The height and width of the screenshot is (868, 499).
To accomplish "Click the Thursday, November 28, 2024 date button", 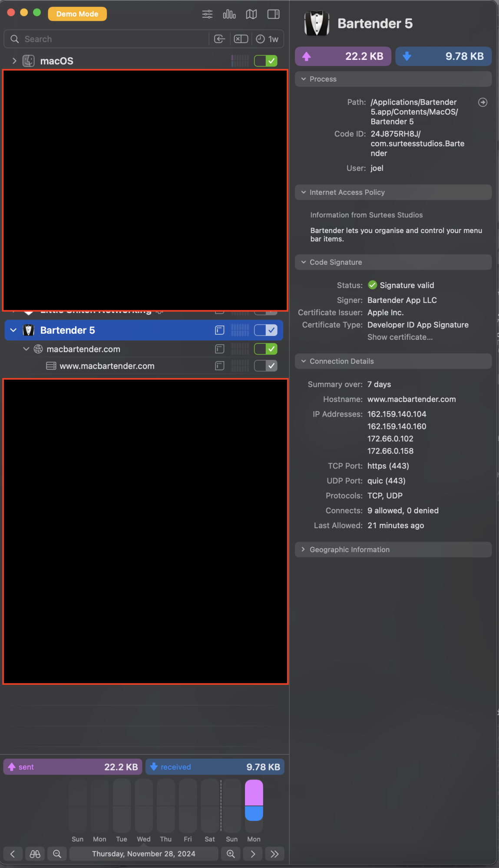I will [x=144, y=854].
